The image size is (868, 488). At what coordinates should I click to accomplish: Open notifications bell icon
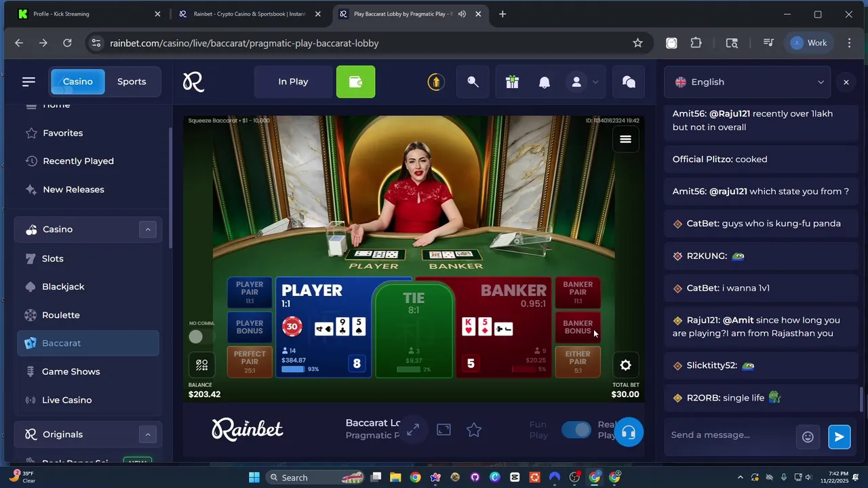545,82
